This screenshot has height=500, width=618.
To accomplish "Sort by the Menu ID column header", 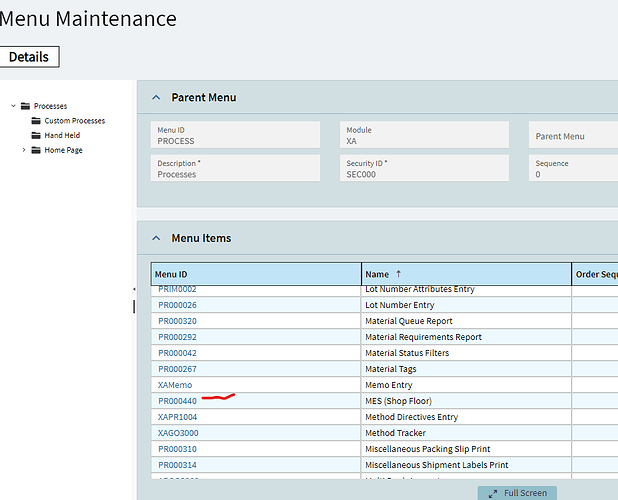I will tap(173, 274).
